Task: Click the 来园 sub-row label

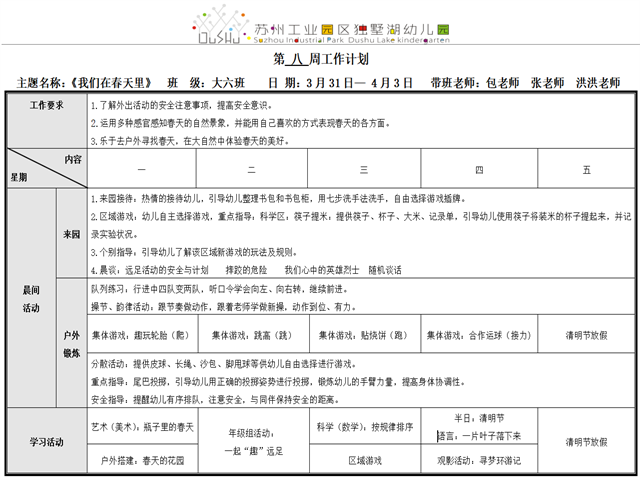Action: [x=71, y=233]
